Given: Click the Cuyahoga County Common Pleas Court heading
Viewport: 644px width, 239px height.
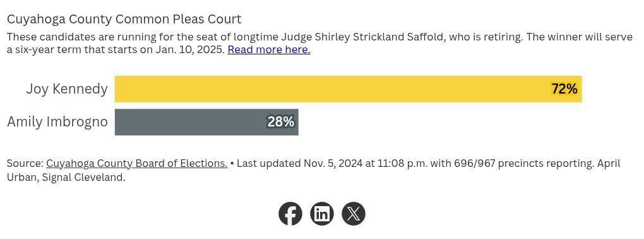Looking at the screenshot, I should point(124,20).
